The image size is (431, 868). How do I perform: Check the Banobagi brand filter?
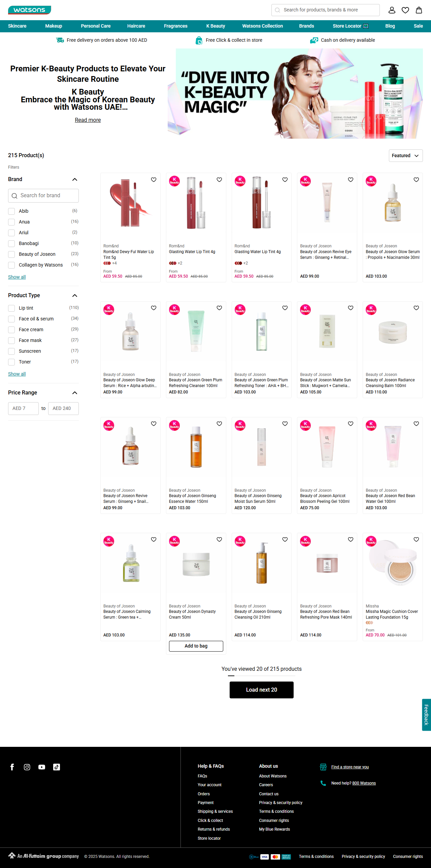(11, 244)
